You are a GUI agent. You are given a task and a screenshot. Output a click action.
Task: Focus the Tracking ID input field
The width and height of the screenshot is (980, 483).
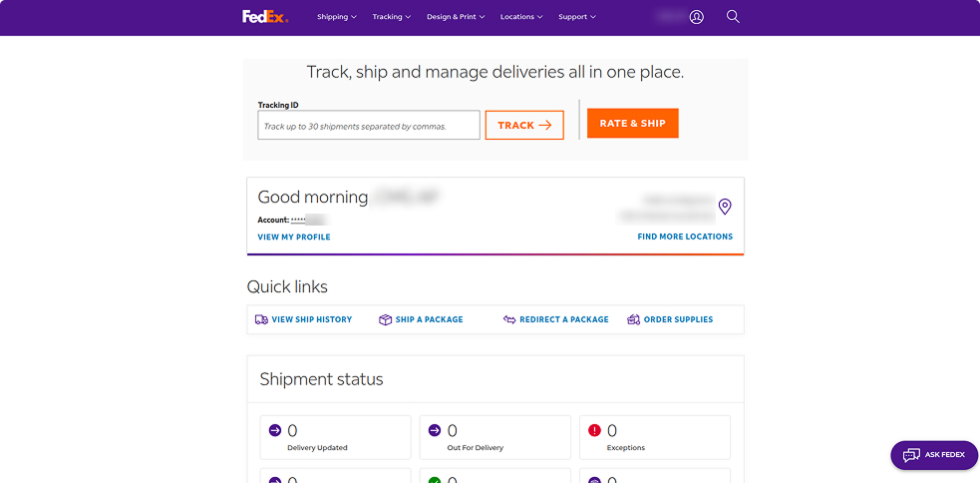(369, 126)
